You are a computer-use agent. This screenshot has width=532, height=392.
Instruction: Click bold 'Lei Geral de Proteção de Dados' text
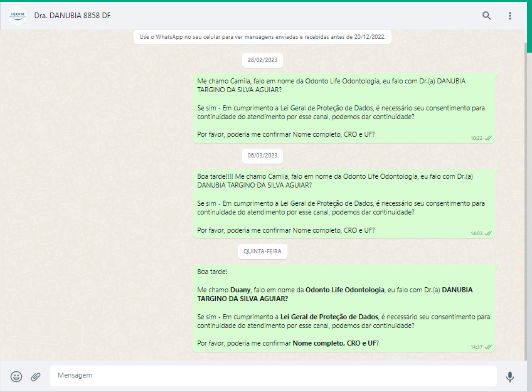pos(329,317)
